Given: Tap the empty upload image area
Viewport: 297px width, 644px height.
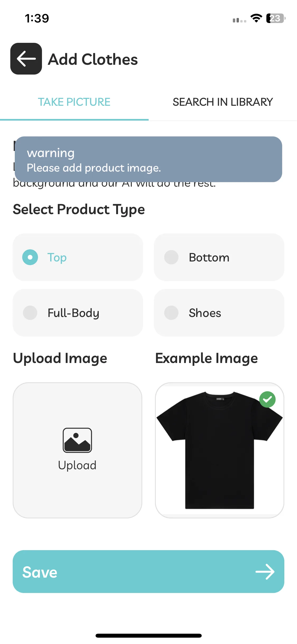Looking at the screenshot, I should click(x=77, y=450).
